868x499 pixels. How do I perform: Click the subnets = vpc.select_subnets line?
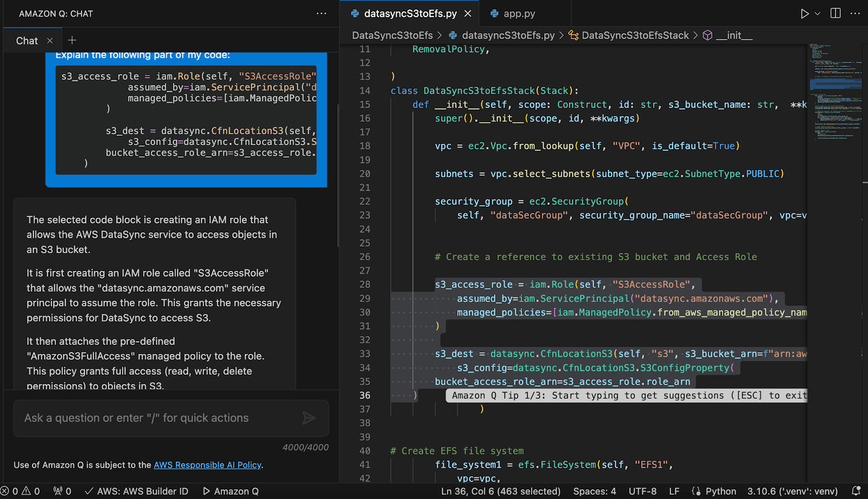coord(609,174)
